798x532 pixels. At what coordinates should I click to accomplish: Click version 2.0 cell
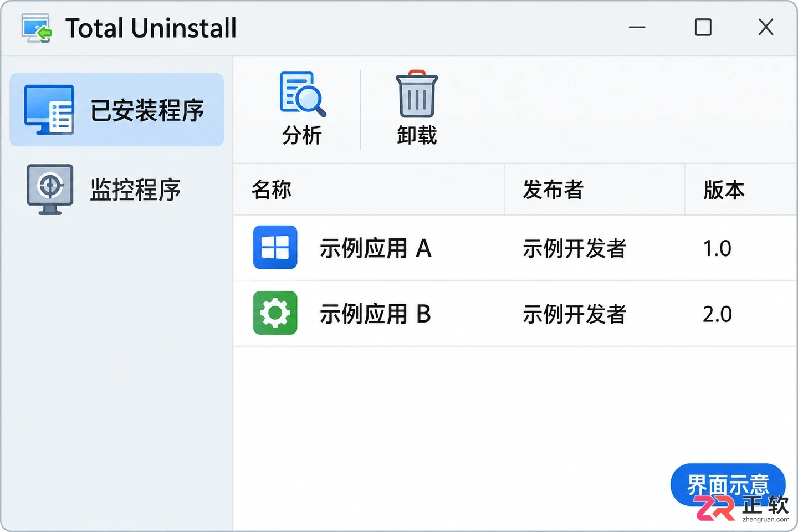click(717, 314)
